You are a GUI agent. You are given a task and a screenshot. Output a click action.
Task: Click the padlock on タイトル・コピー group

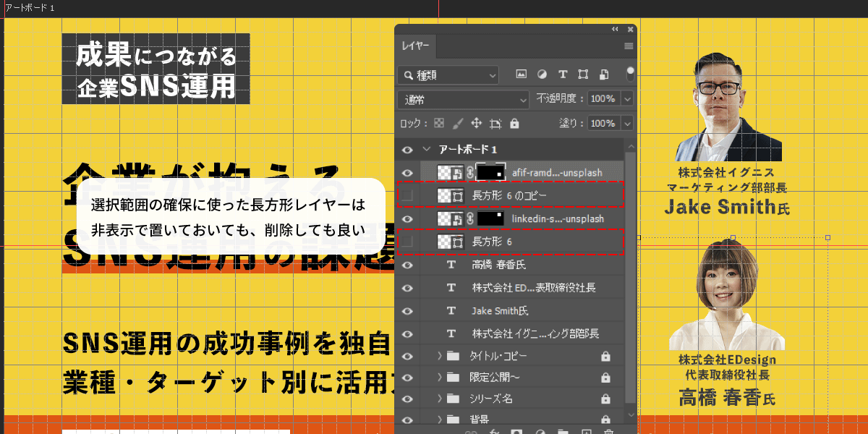pyautogui.click(x=605, y=357)
